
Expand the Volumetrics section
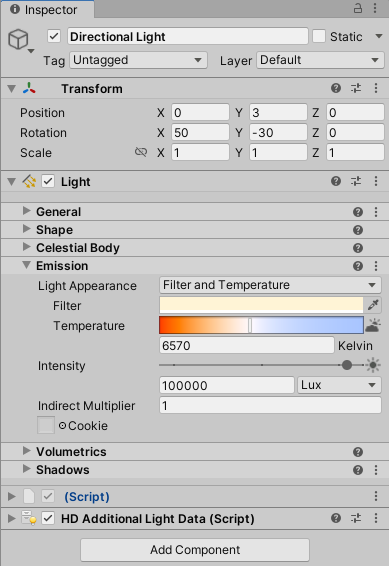click(26, 451)
